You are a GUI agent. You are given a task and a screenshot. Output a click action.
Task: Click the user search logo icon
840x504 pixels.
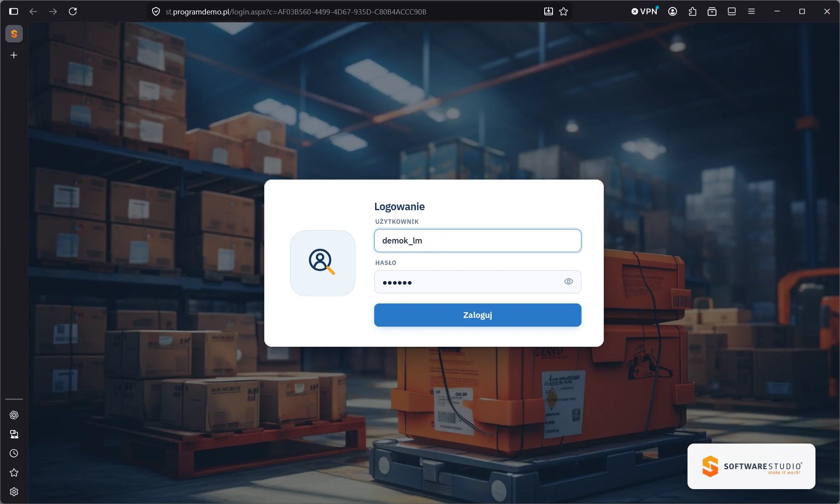323,263
